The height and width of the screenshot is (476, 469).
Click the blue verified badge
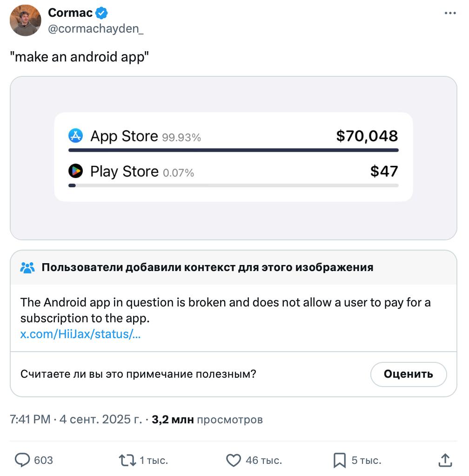(102, 13)
